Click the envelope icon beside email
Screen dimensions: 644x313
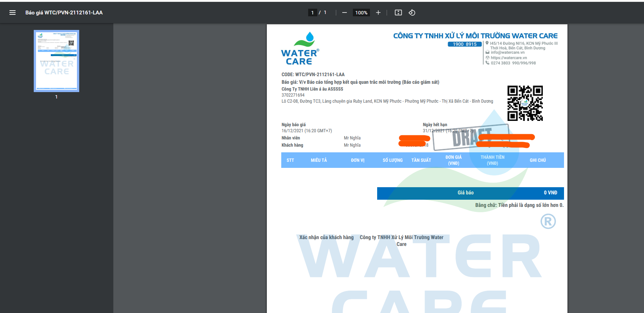487,52
